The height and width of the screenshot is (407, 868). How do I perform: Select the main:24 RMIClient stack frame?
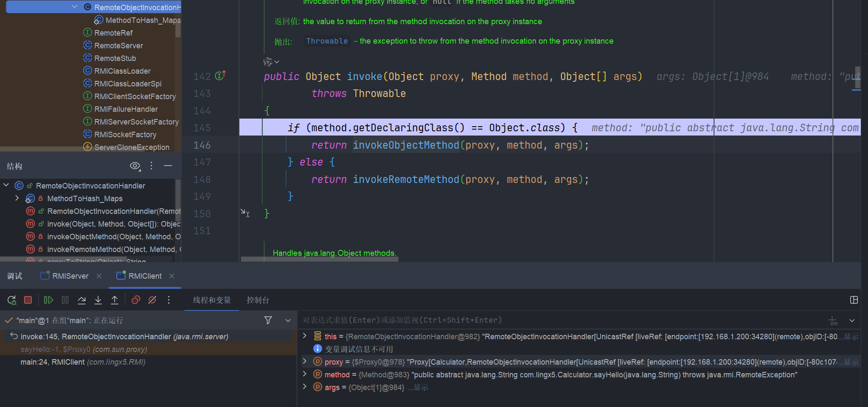[x=148, y=362]
